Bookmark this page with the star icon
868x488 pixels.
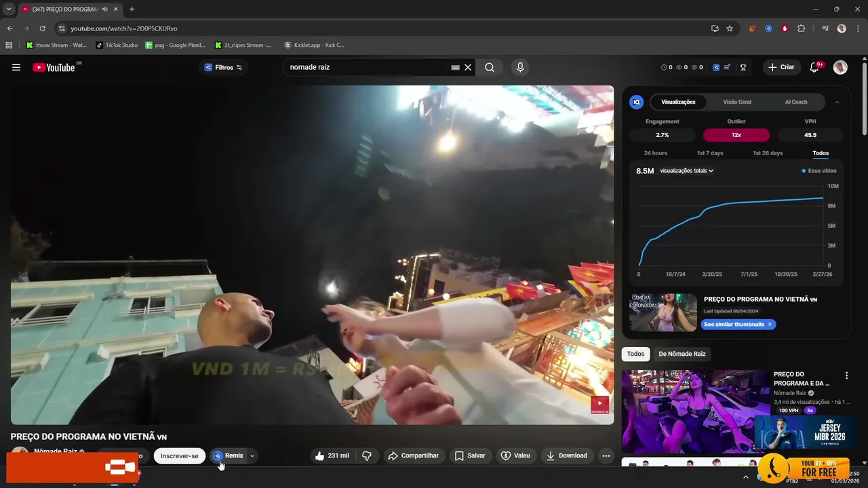tap(730, 28)
